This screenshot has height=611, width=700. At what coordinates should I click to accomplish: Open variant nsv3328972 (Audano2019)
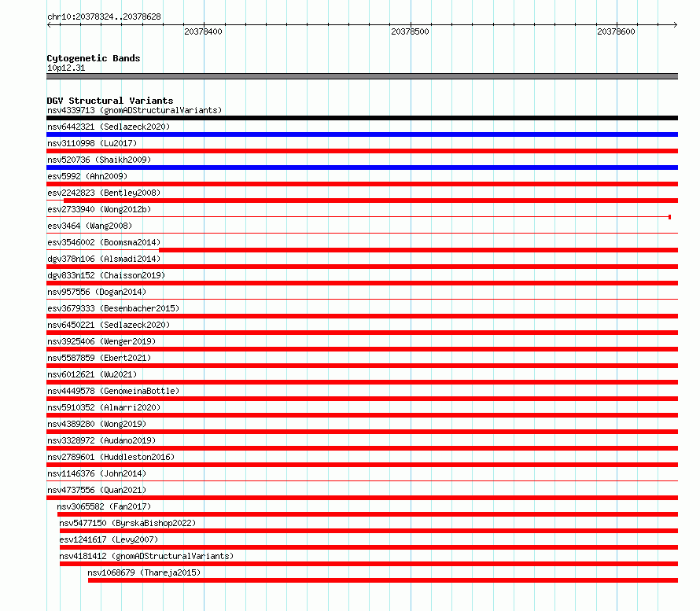tap(101, 440)
